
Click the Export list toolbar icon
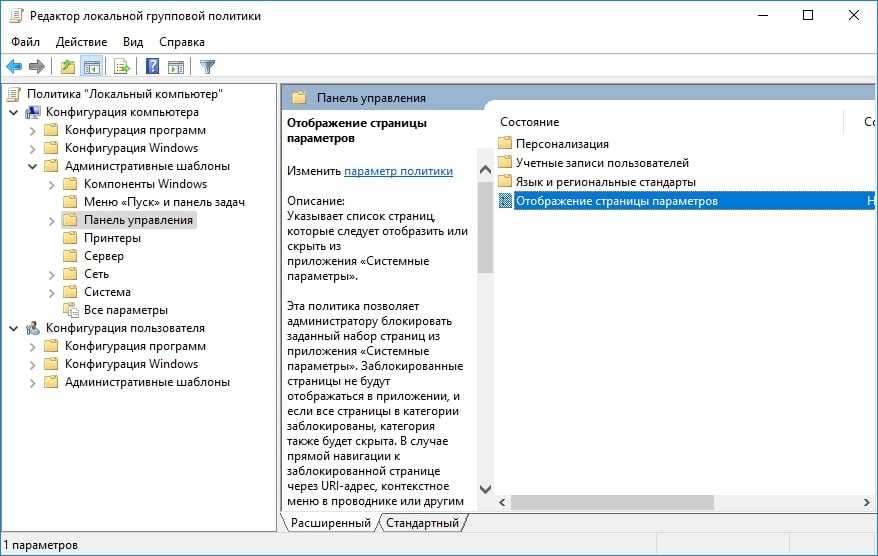(x=122, y=67)
